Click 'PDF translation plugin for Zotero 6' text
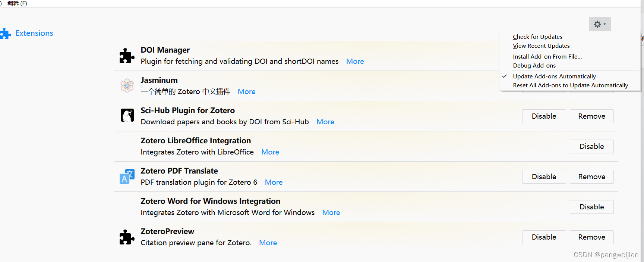Viewport: 644px width, 262px height. pyautogui.click(x=199, y=182)
